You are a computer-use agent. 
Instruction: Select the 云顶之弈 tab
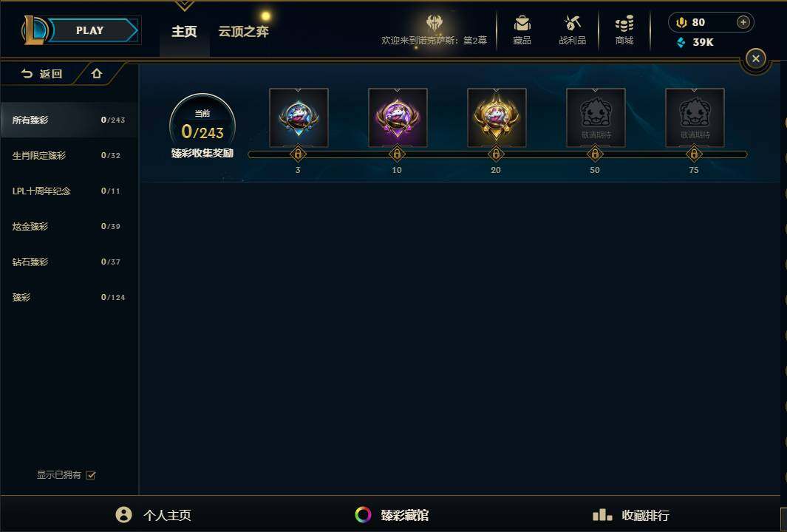pos(243,31)
